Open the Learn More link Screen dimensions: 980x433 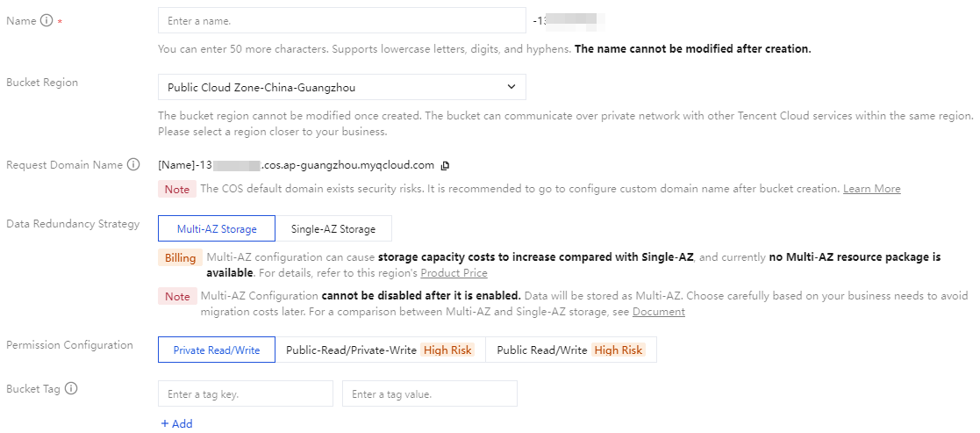pos(872,188)
